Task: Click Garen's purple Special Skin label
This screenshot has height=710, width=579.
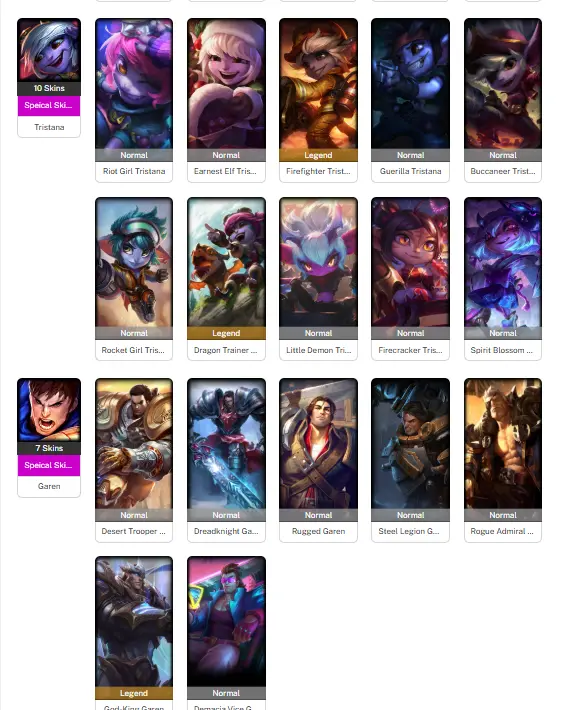Action: [x=49, y=465]
